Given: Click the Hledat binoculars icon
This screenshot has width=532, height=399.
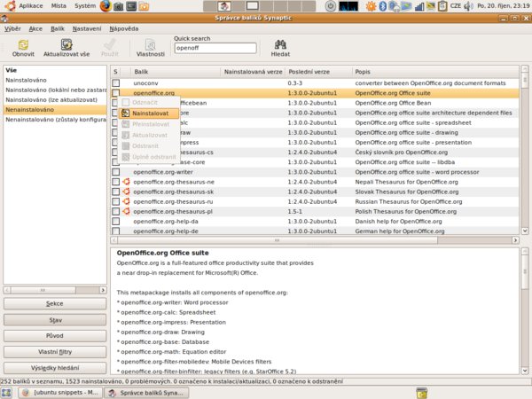Looking at the screenshot, I should pyautogui.click(x=280, y=44).
